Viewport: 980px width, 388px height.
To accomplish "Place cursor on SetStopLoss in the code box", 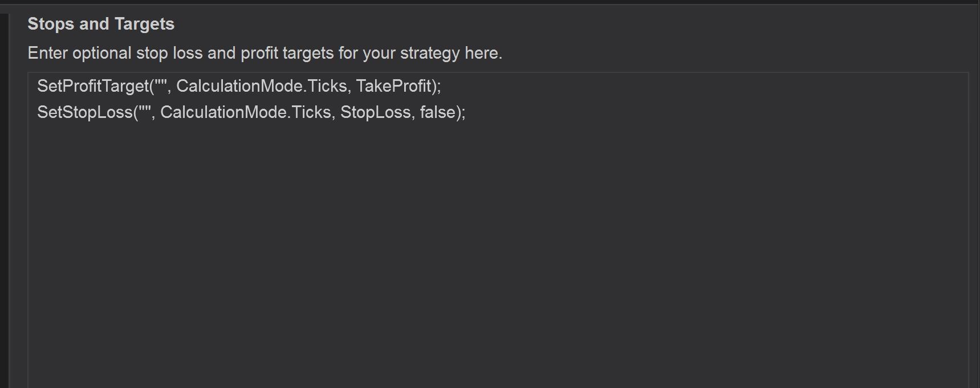I will click(84, 112).
